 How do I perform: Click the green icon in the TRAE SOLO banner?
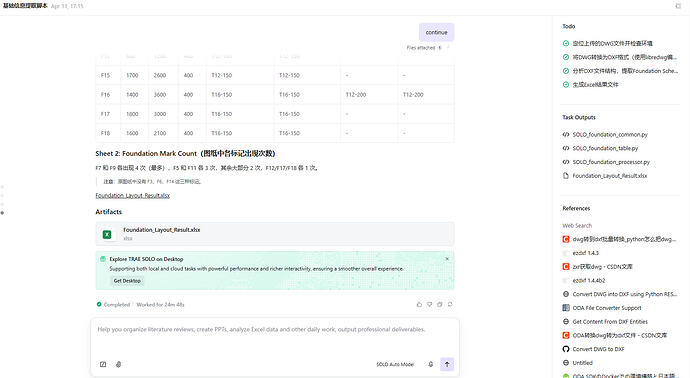pyautogui.click(x=103, y=259)
